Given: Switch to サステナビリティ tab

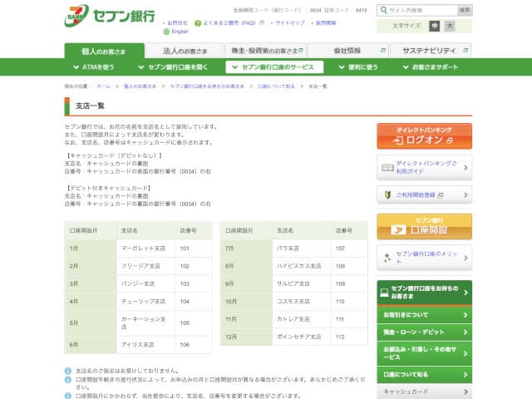Looking at the screenshot, I should (431, 51).
